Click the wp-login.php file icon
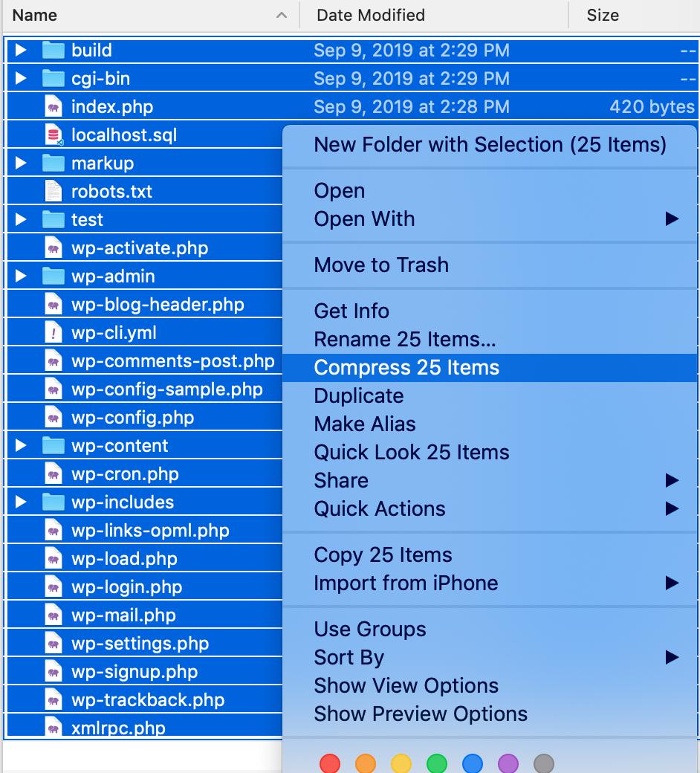Screen dimensions: 700x773 coord(54,586)
